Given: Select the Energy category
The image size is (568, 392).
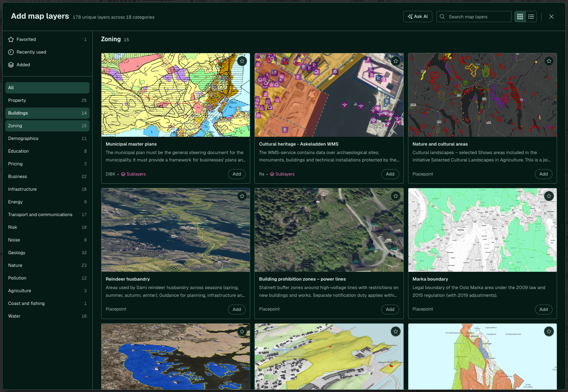Looking at the screenshot, I should coord(47,202).
